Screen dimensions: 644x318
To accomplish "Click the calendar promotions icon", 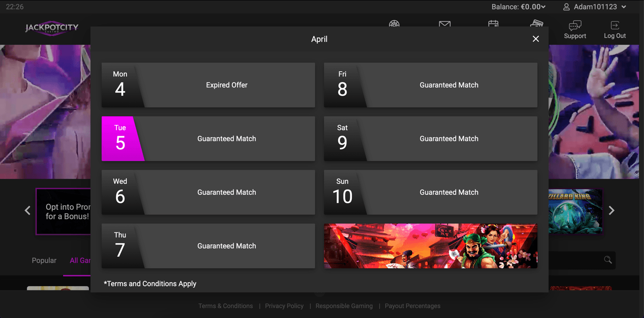I will pyautogui.click(x=493, y=24).
